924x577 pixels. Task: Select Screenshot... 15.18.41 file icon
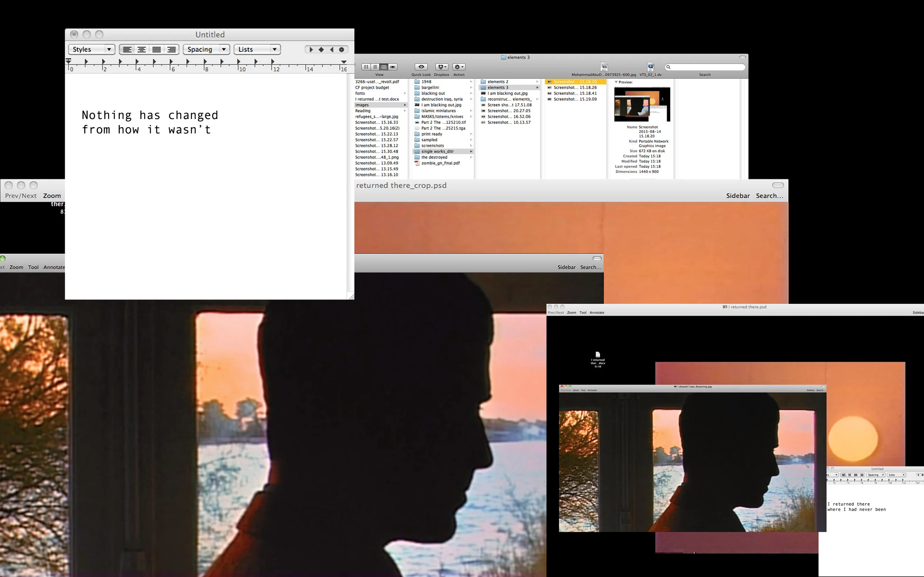pos(550,93)
